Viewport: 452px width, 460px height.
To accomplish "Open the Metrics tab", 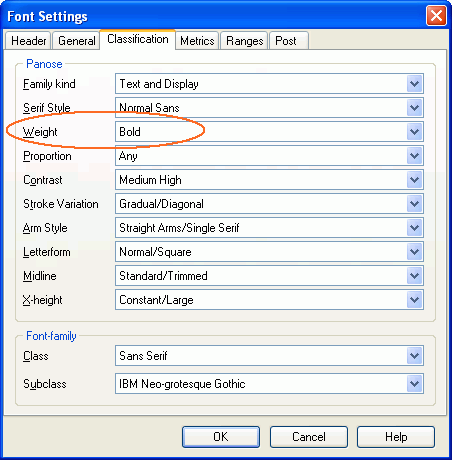I will (x=197, y=41).
